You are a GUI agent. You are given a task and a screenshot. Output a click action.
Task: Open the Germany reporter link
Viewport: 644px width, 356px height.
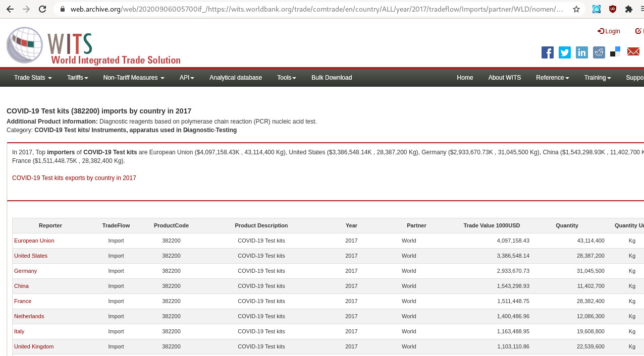point(25,271)
